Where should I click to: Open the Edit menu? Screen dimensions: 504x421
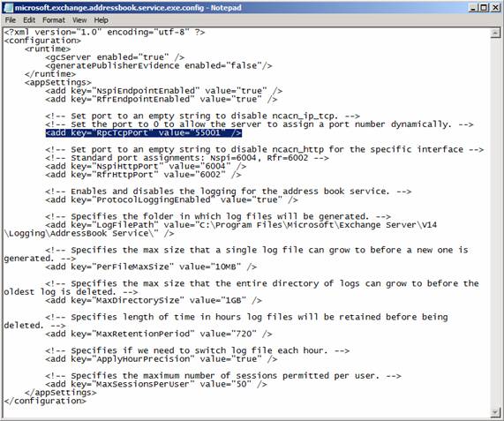point(29,20)
